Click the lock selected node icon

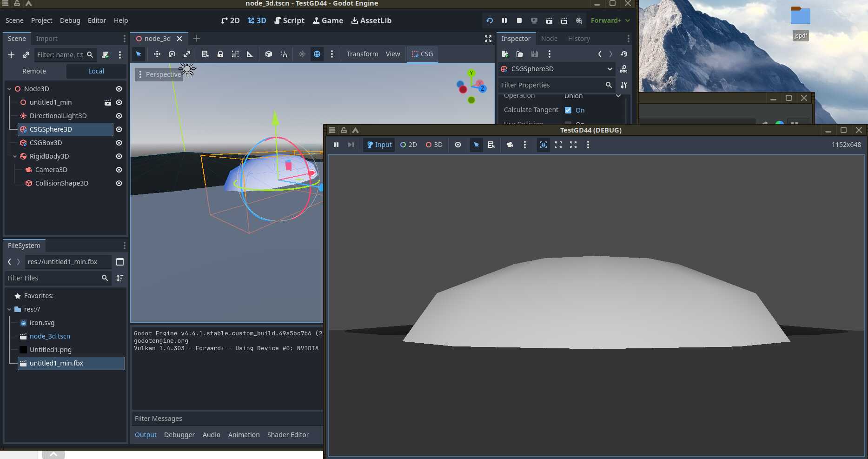pyautogui.click(x=220, y=54)
